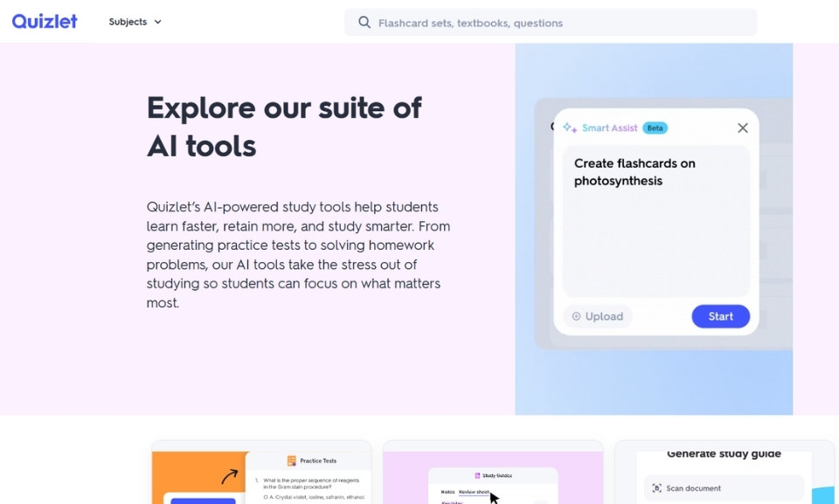Click the Scan document icon
This screenshot has width=839, height=504.
coord(656,488)
